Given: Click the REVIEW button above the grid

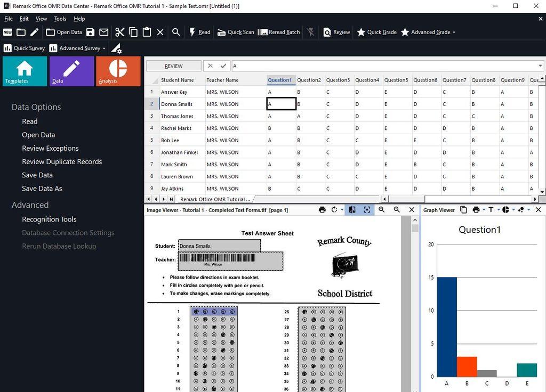Looking at the screenshot, I should point(173,66).
